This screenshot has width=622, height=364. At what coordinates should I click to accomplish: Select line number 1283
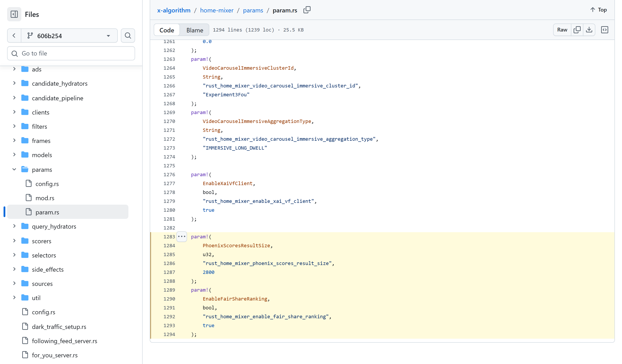[x=169, y=237]
